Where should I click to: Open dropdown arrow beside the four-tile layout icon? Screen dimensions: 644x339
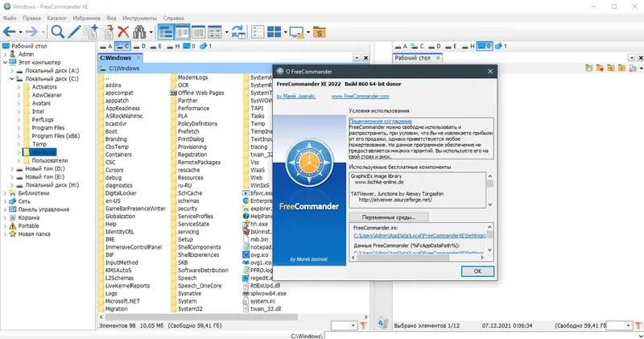[286, 32]
